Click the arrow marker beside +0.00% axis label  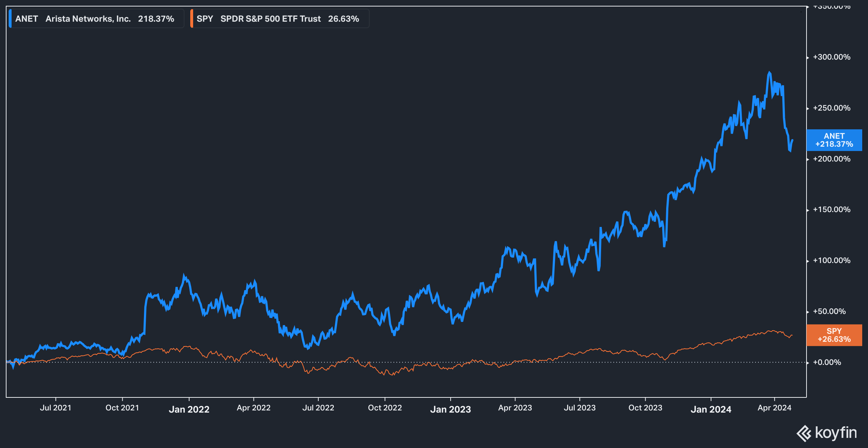coord(809,362)
